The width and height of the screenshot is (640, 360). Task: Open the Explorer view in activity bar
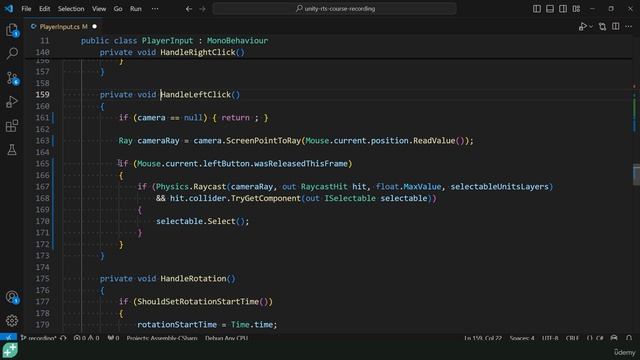(x=12, y=30)
